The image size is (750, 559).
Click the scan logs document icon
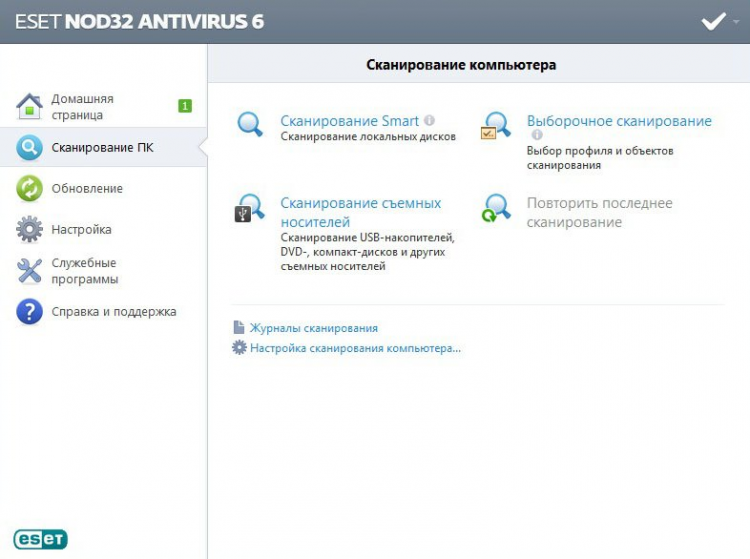(239, 327)
